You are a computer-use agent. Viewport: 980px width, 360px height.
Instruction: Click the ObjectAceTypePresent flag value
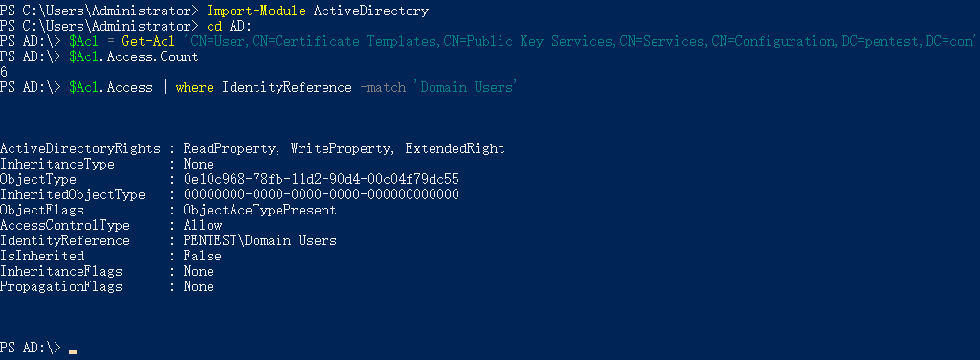260,210
